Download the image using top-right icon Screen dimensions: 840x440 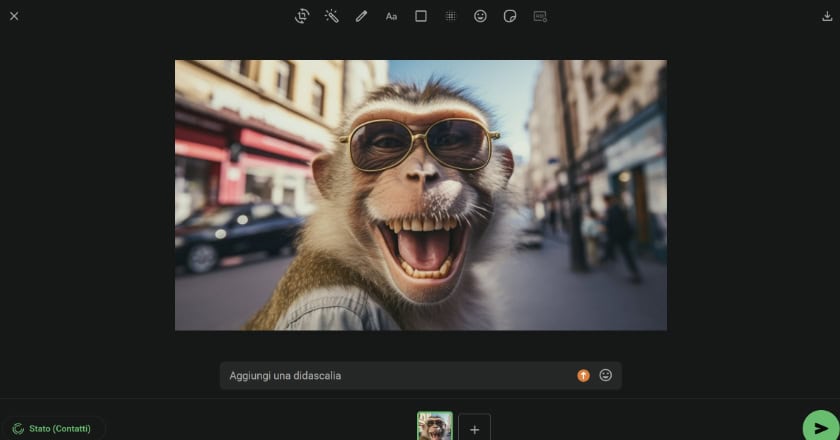(827, 16)
